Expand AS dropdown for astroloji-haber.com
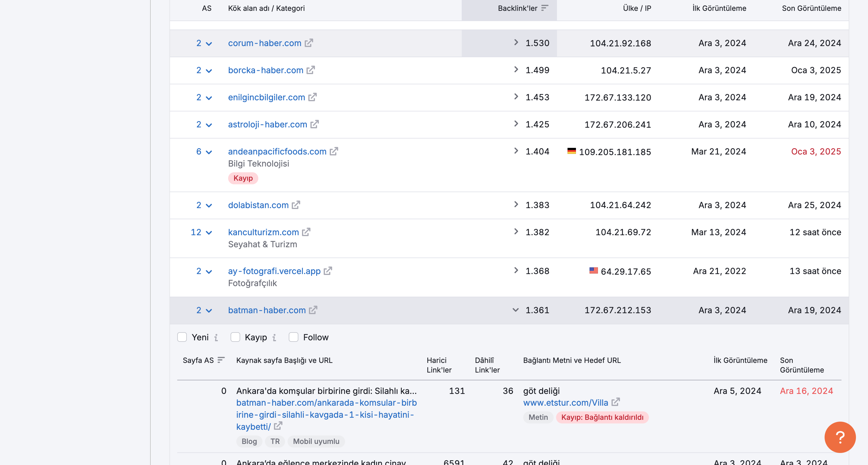The width and height of the screenshot is (868, 465). pos(209,125)
